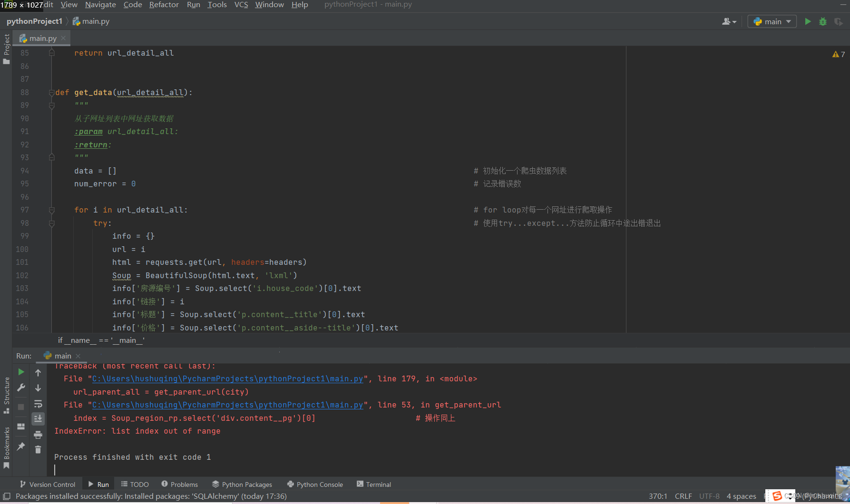Open the Code menu

pos(133,5)
